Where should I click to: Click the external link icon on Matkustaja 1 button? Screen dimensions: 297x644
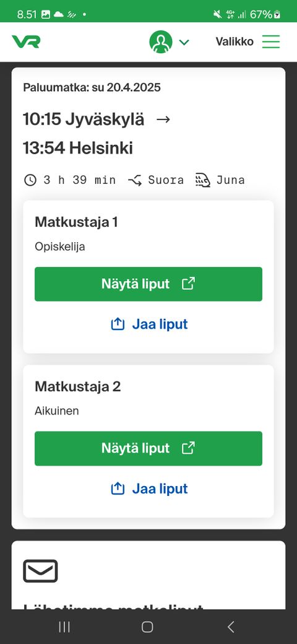tap(188, 284)
